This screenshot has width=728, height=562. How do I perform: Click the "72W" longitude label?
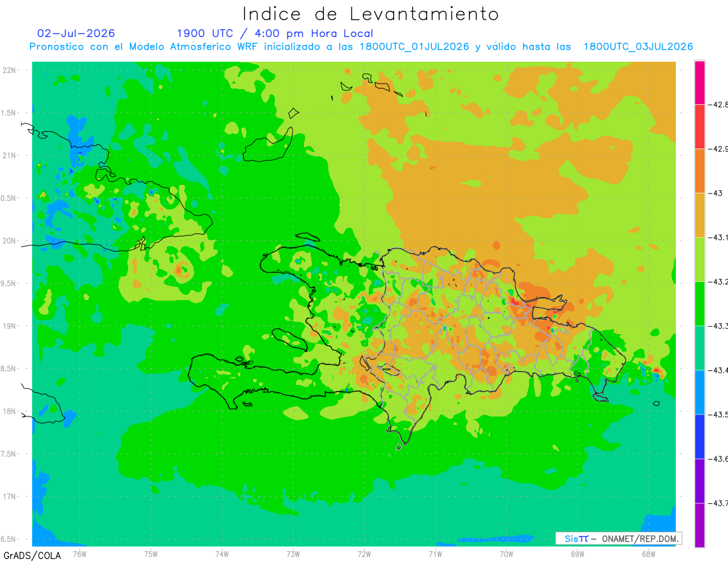[364, 554]
